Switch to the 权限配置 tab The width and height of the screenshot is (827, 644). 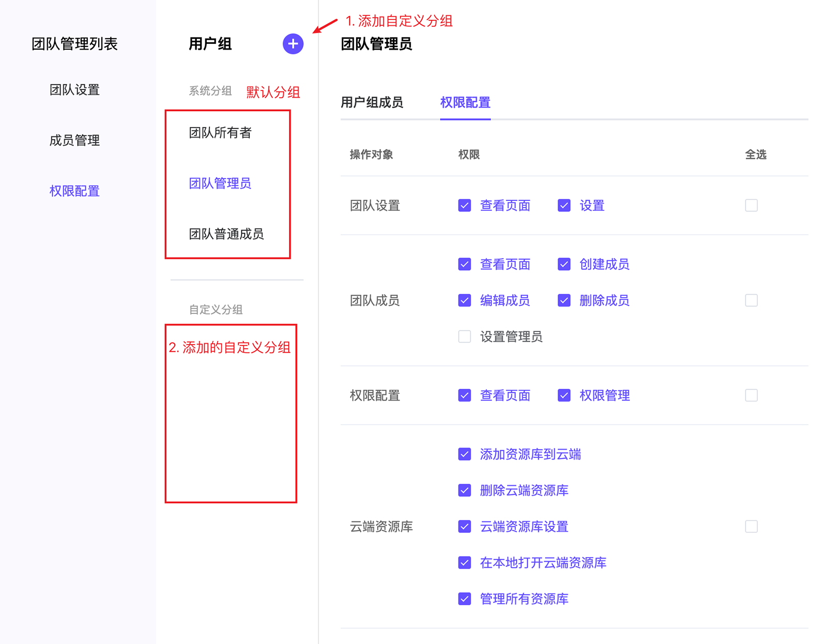pyautogui.click(x=465, y=102)
